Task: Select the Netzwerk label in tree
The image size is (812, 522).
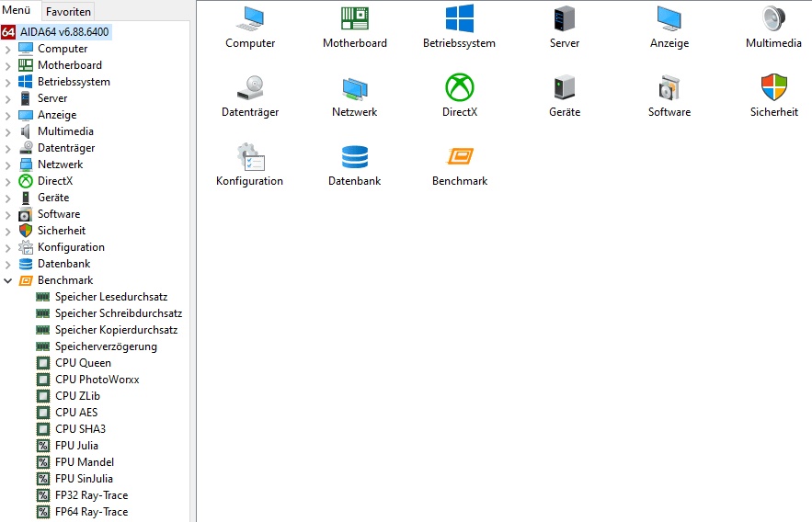Action: coord(60,165)
